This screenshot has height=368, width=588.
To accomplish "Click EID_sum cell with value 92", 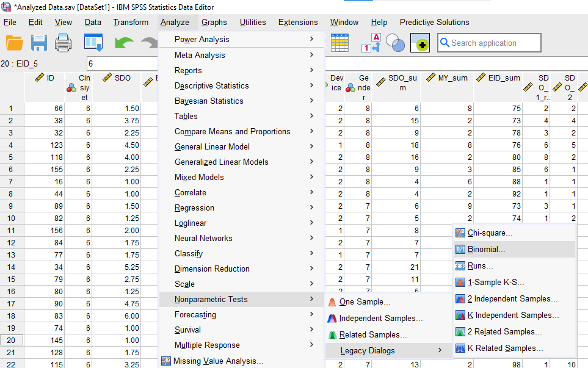I will click(498, 193).
